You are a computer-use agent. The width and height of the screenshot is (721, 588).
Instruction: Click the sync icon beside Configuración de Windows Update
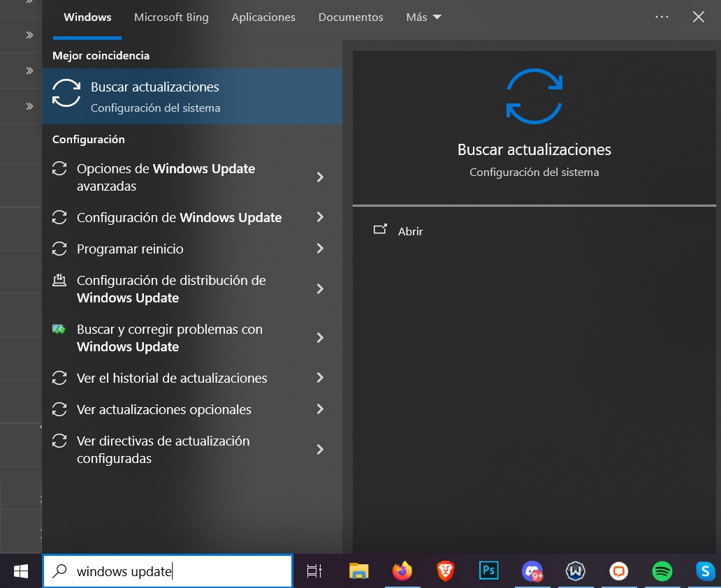pos(59,217)
